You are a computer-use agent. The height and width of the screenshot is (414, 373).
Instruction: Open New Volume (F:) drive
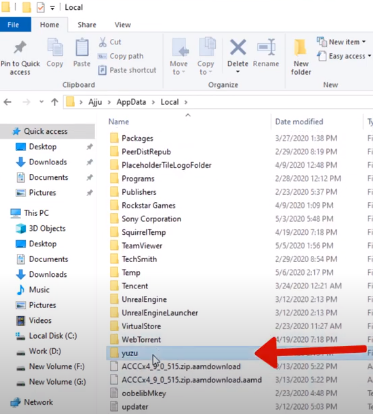[57, 366]
